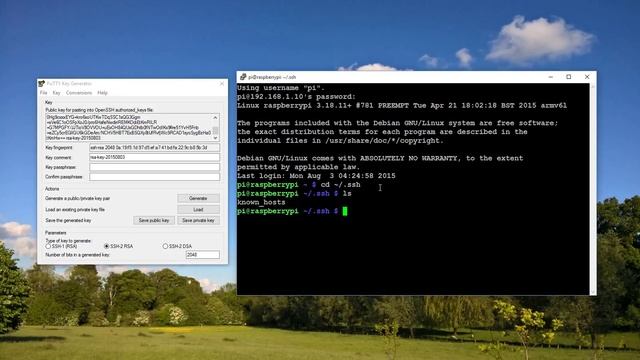This screenshot has width=640, height=360.
Task: Maximize the pi@raspberrypi terminal window
Action: click(x=569, y=77)
